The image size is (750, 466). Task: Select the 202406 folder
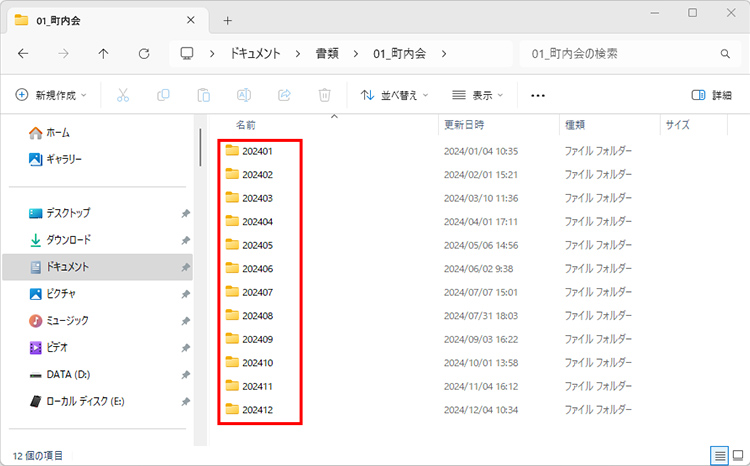(249, 268)
